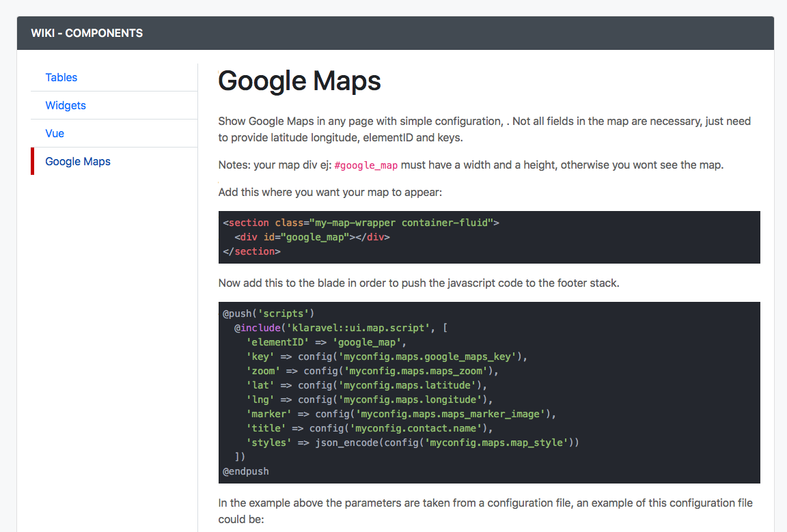Open the Tables wiki page
The height and width of the screenshot is (532, 787).
click(61, 77)
